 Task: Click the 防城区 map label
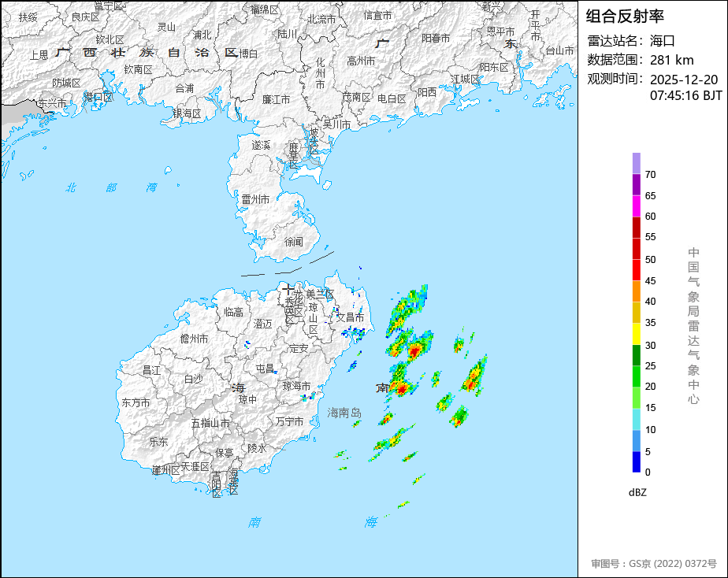click(66, 83)
